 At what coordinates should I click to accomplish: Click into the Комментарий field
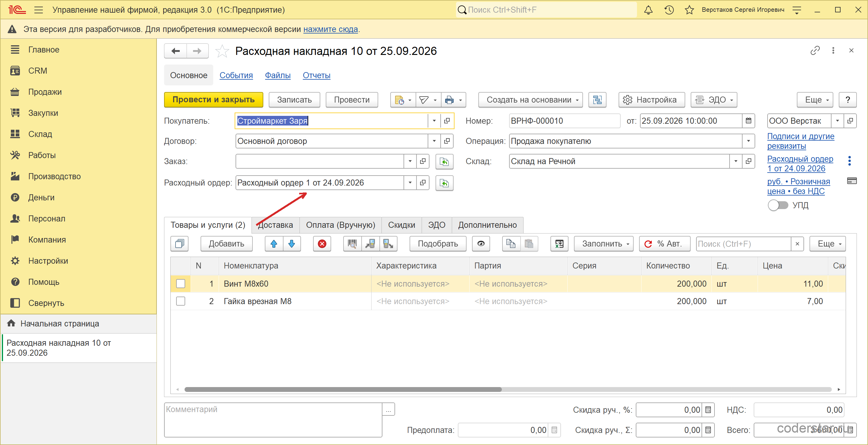click(273, 420)
